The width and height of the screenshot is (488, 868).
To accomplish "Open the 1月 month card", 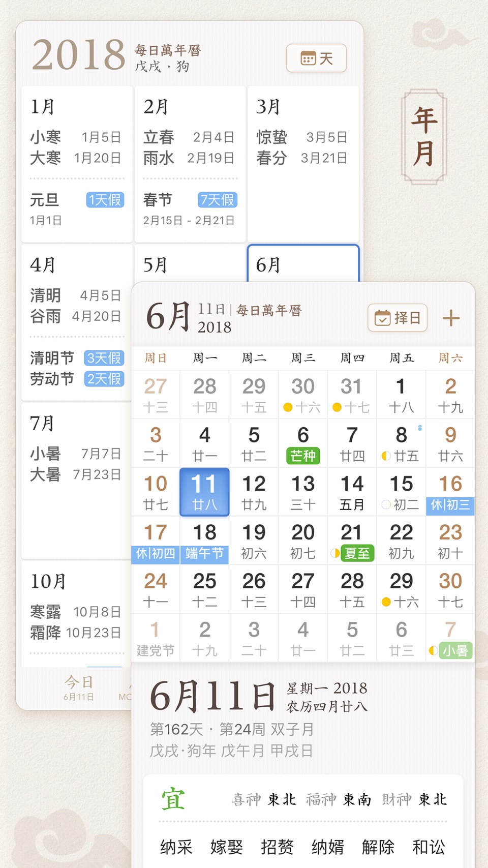I will coord(77,164).
